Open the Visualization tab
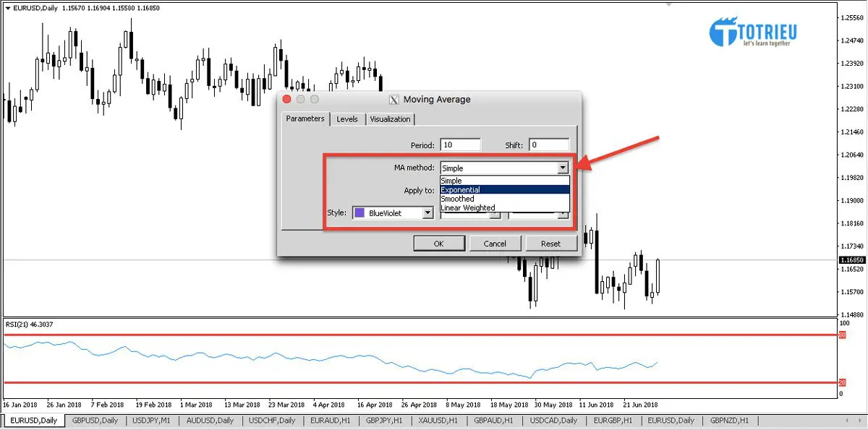The image size is (868, 430). [390, 119]
